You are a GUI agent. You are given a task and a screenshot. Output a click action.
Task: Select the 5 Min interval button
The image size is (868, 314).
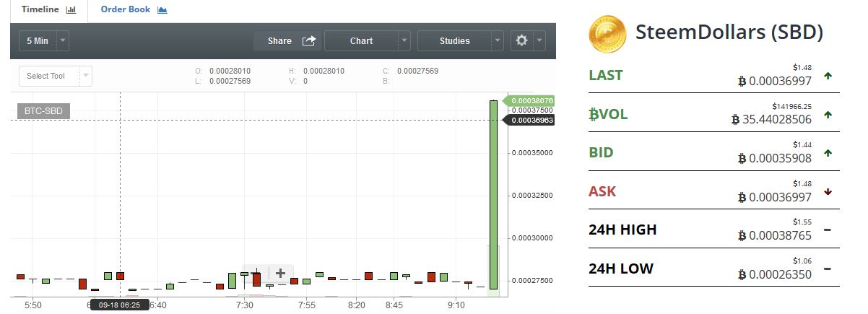pyautogui.click(x=38, y=41)
